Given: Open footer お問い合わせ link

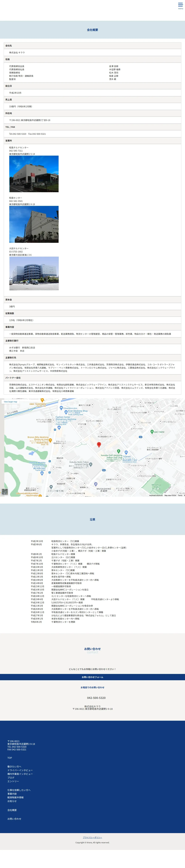Looking at the screenshot, I should click(14, 819).
